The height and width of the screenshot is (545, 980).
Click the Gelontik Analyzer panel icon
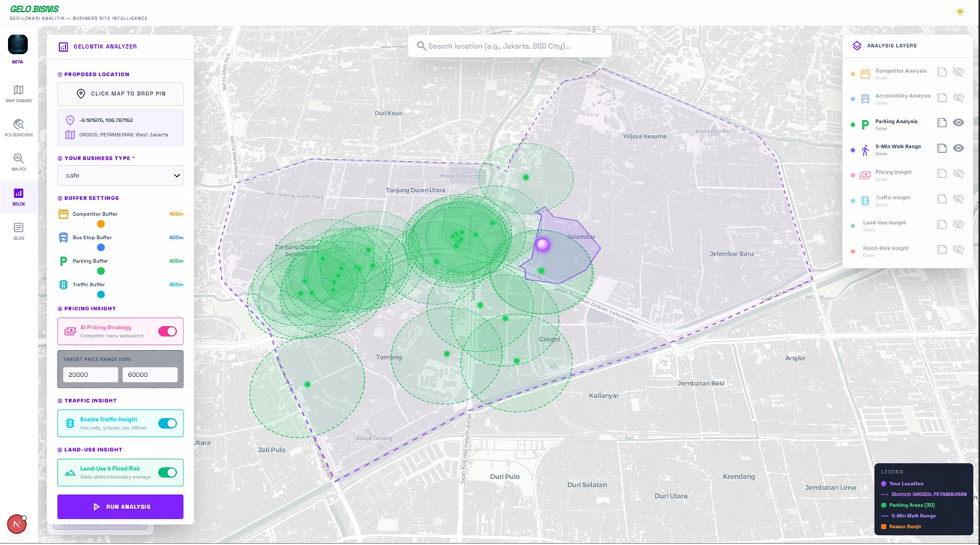pos(64,46)
